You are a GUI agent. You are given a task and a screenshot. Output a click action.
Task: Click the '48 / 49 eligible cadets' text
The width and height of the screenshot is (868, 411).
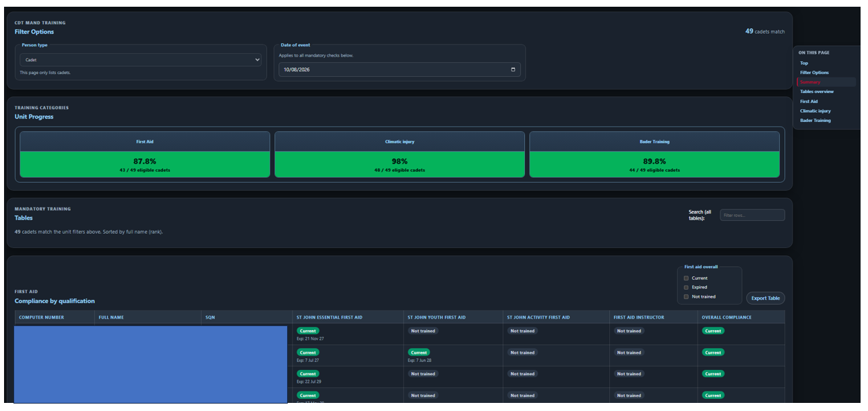(400, 170)
